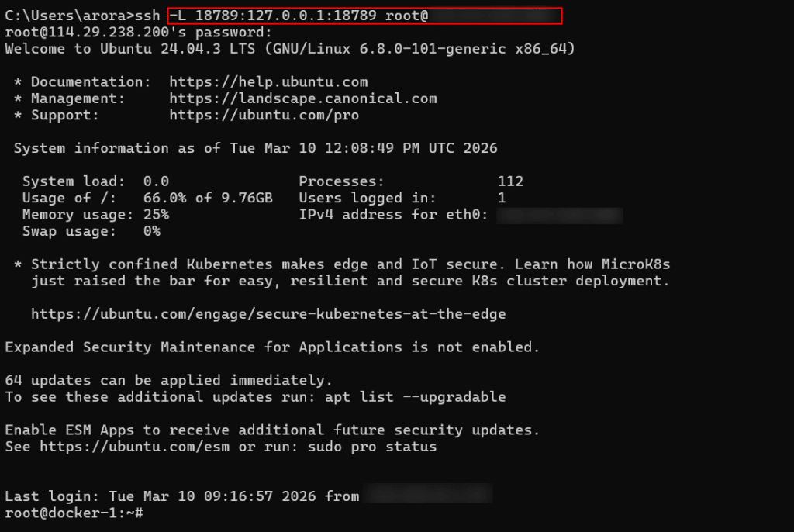This screenshot has width=794, height=532.
Task: Click the password prompt line for root@114.29.238.200
Action: click(138, 33)
